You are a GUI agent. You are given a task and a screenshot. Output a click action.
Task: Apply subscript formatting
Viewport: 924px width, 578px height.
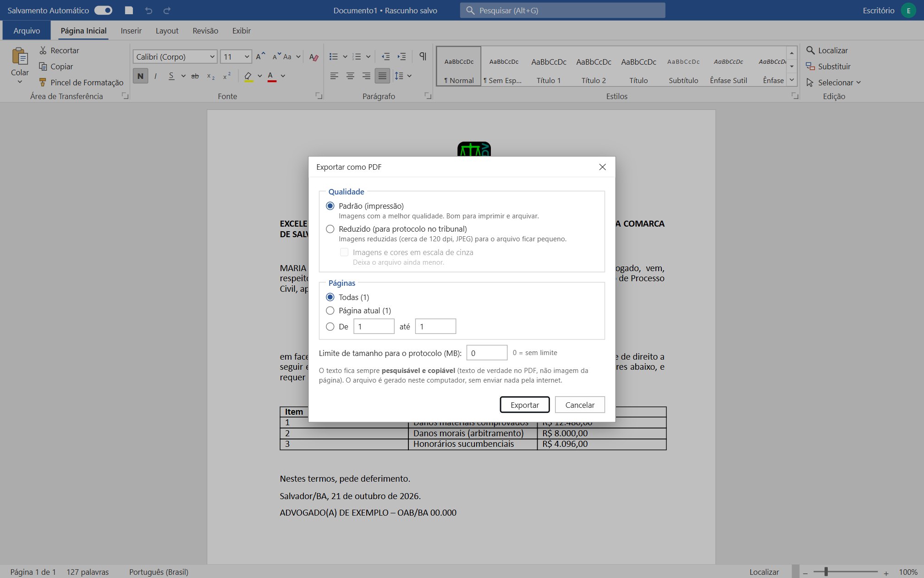click(x=211, y=76)
